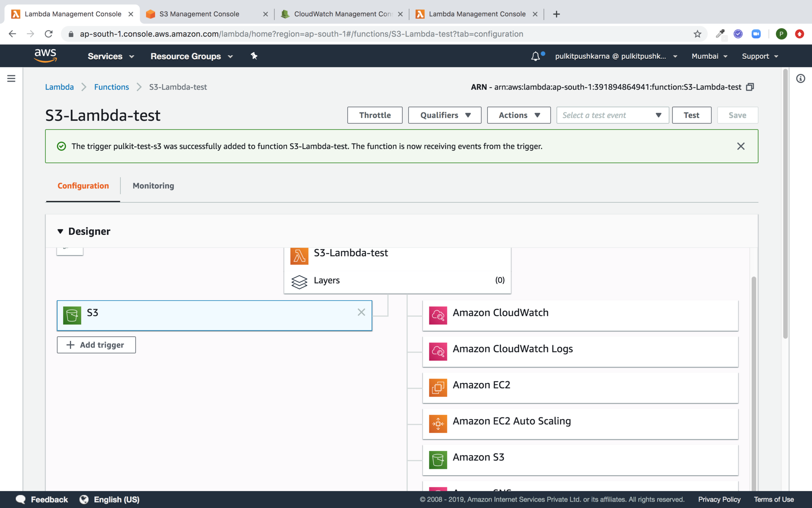Click the pin shortcuts icon in the AWS bar
Image resolution: width=812 pixels, height=508 pixels.
pos(254,56)
